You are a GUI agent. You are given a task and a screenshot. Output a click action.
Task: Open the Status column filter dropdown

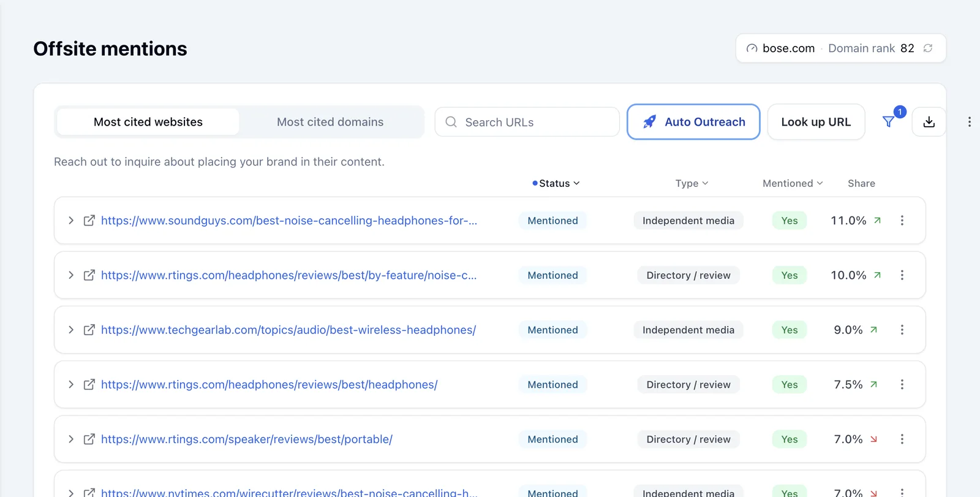[x=556, y=183]
